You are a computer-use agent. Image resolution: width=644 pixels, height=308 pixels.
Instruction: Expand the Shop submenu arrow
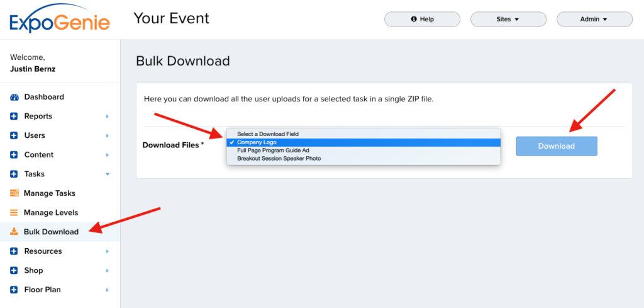tap(108, 271)
